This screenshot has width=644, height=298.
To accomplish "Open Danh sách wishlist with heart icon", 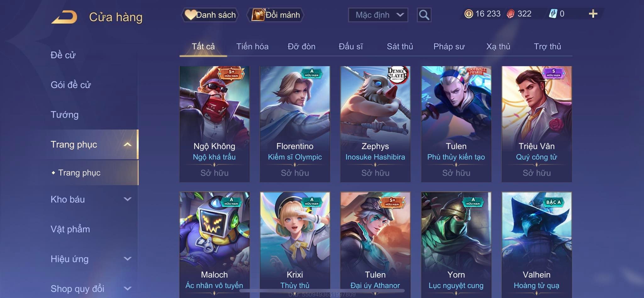I will coord(210,15).
